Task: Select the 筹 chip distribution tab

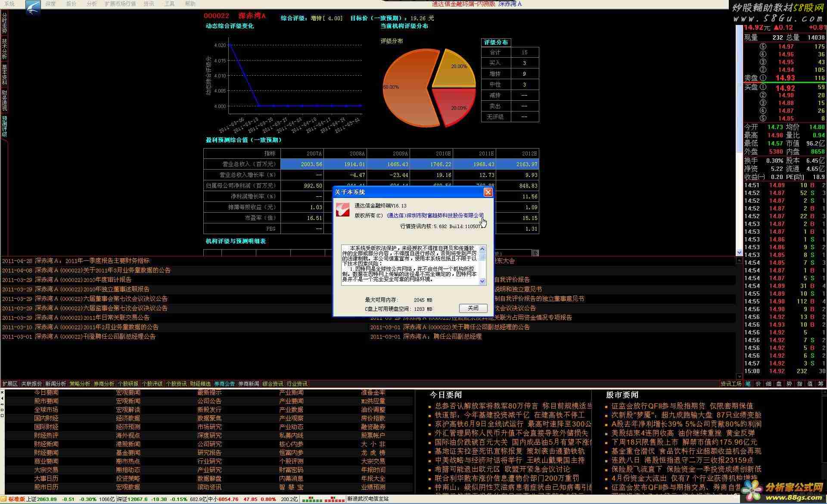Action: pyautogui.click(x=821, y=384)
